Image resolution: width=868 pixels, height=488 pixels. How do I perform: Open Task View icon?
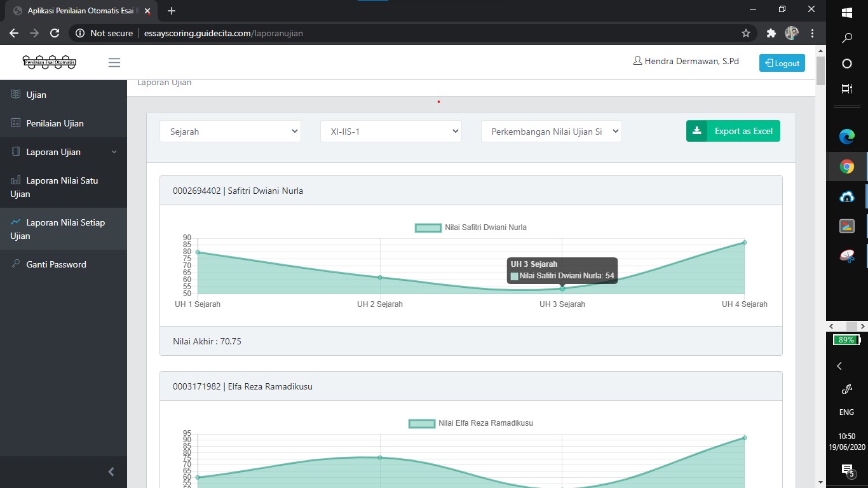coord(847,89)
